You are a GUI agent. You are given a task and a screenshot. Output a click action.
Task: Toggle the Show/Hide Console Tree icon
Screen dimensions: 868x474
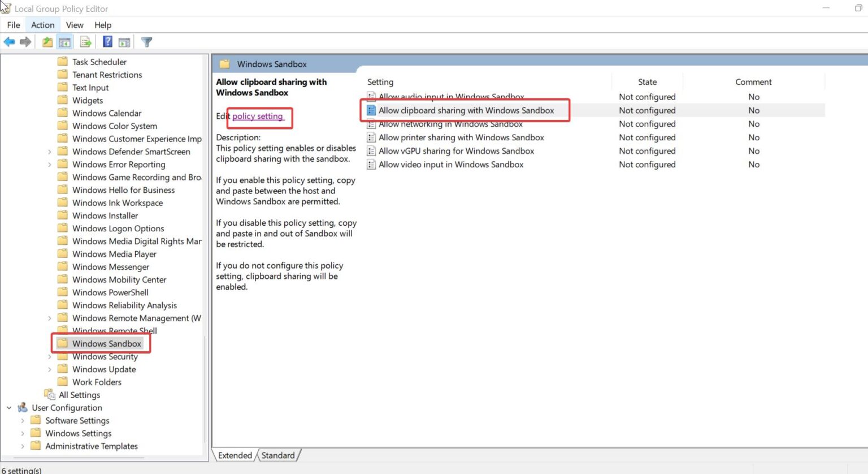[x=65, y=41]
